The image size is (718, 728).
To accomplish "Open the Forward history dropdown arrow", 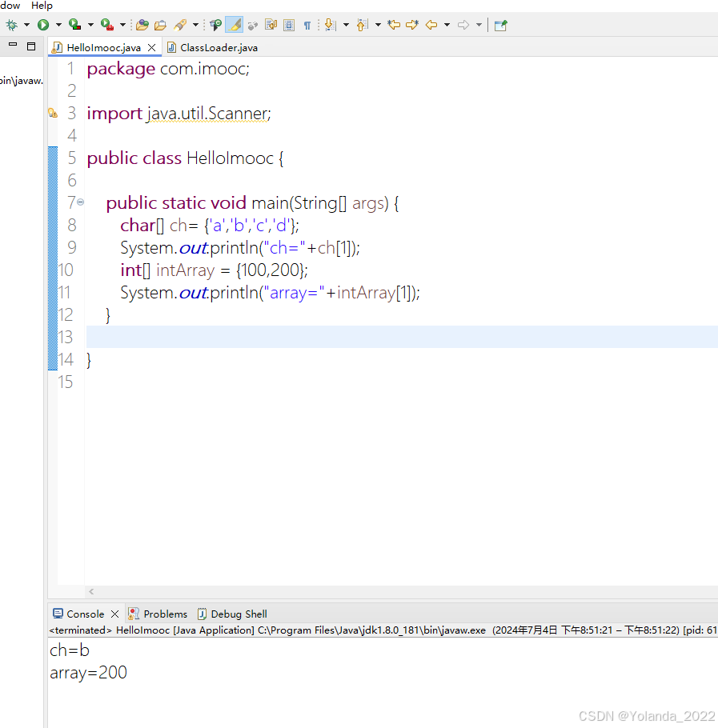I will pos(479,25).
